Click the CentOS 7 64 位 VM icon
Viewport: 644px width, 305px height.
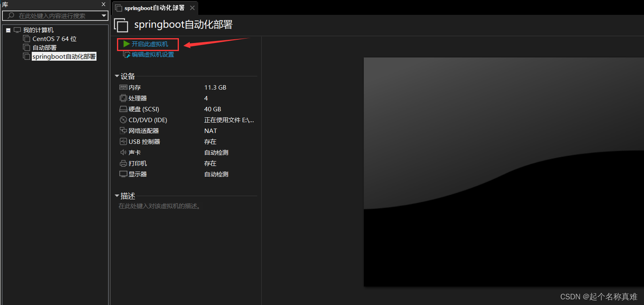click(27, 39)
